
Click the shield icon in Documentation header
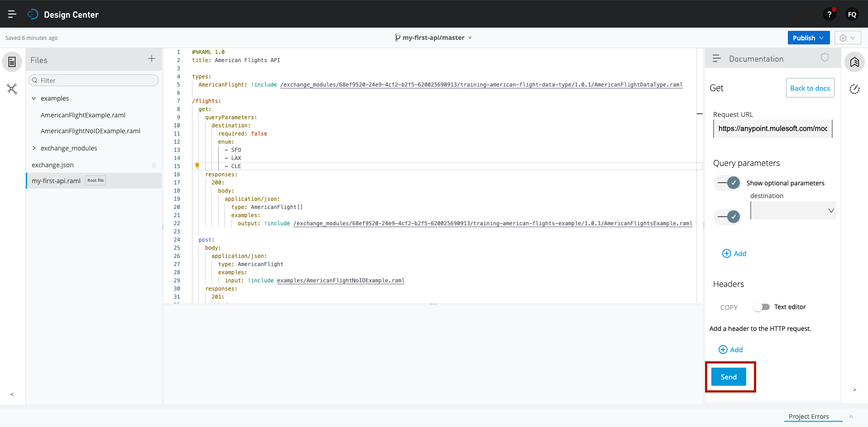[825, 58]
